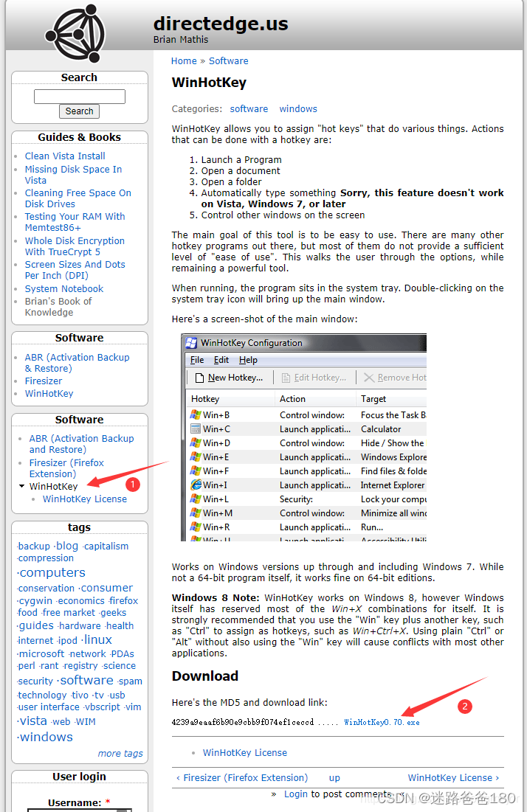Click Remove Hotkey toolbar button
Screen dimensions: 527x812
394,378
